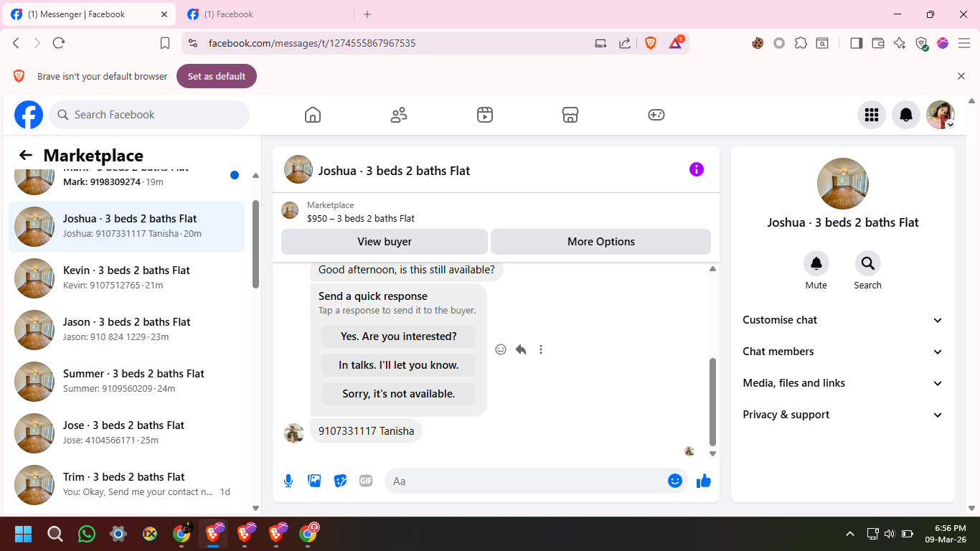The height and width of the screenshot is (551, 980).
Task: Toggle the browser sidebar panel icon
Action: [856, 43]
